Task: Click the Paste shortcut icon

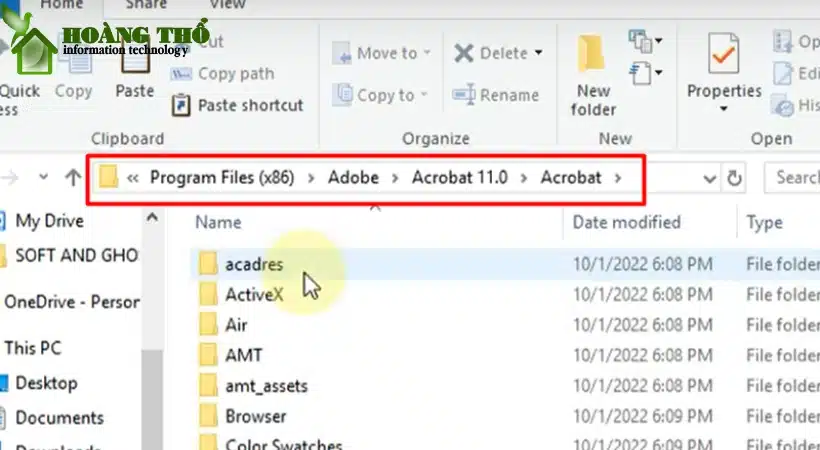Action: click(x=181, y=105)
